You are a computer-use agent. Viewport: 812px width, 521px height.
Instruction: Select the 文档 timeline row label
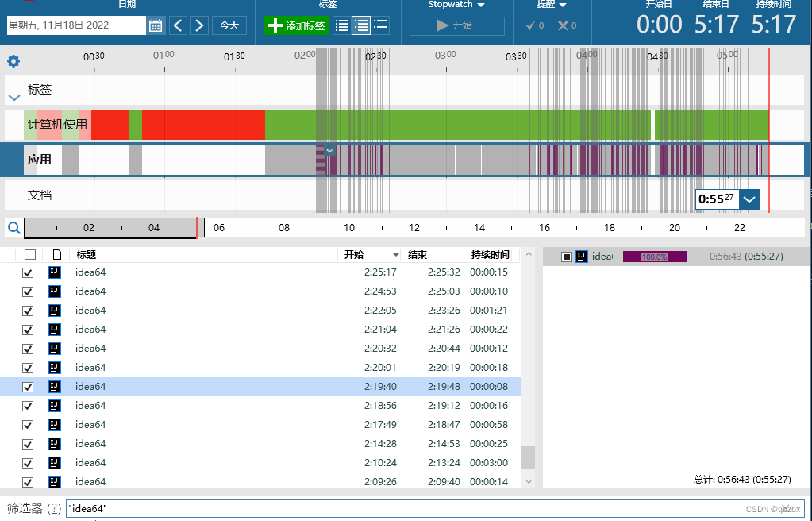(x=40, y=195)
